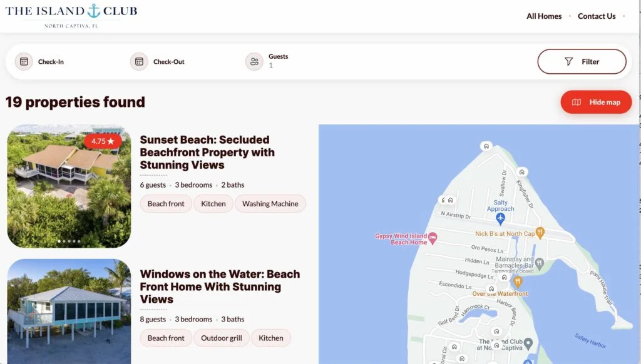The height and width of the screenshot is (364, 641).
Task: Open the Contact Us page
Action: pos(597,16)
